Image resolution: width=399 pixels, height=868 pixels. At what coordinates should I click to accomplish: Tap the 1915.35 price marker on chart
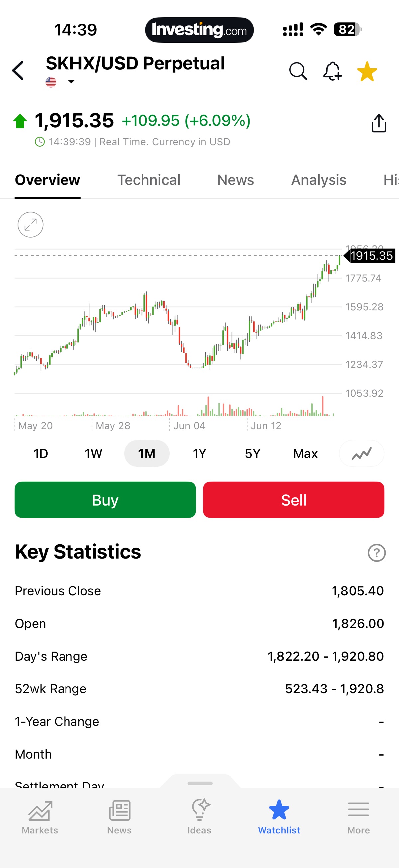click(370, 256)
